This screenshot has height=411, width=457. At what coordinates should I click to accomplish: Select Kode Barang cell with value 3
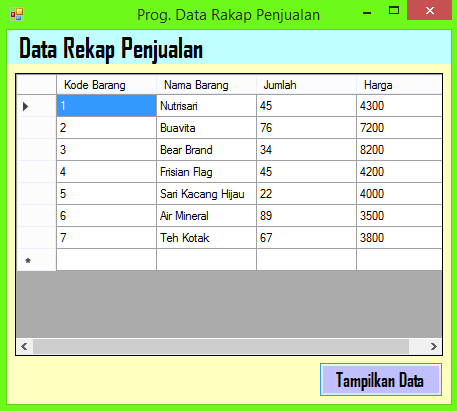(106, 150)
